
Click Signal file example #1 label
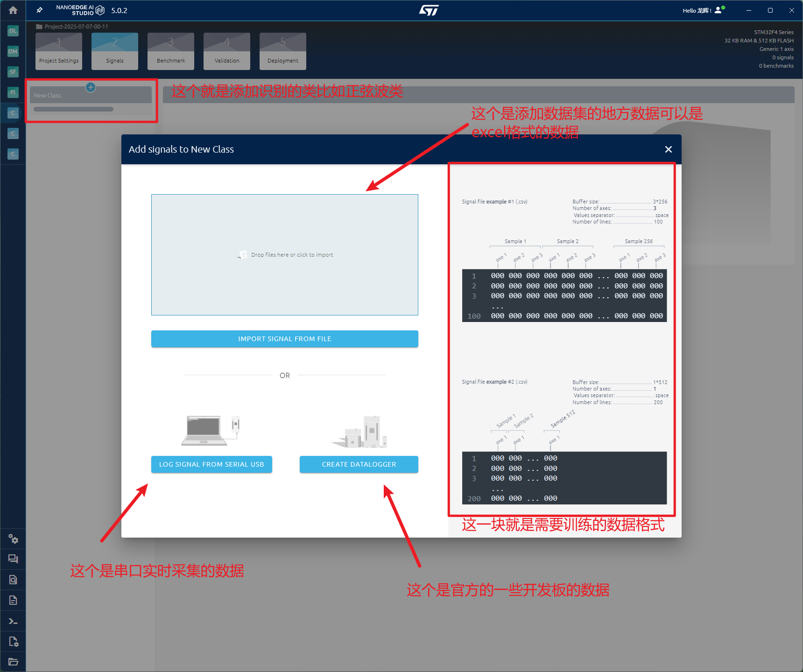(x=494, y=202)
